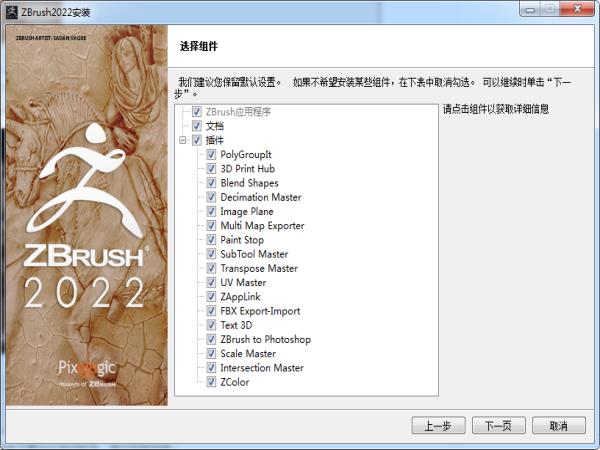Click the 上一步 back button
600x450 pixels.
click(x=438, y=425)
